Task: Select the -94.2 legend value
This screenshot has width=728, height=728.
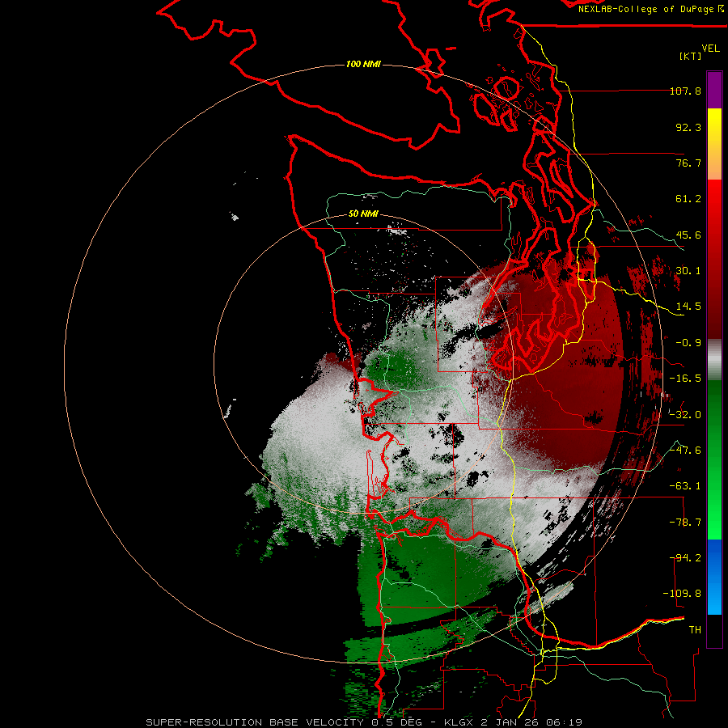Action: 685,558
